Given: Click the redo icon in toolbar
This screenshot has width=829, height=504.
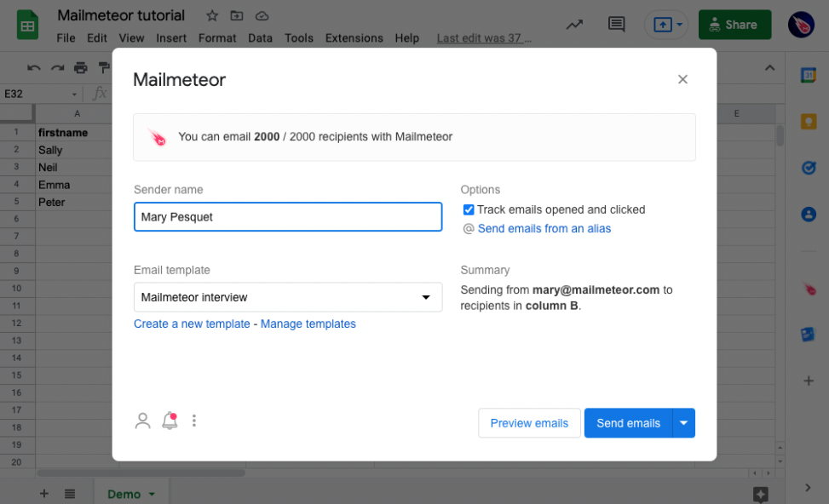Looking at the screenshot, I should tap(57, 67).
